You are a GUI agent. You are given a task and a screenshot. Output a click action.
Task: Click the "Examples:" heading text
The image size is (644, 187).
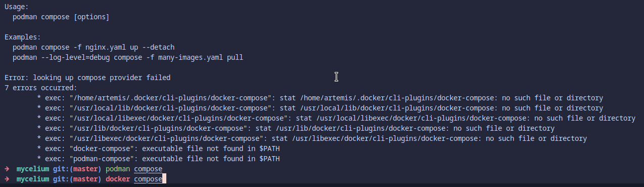click(23, 38)
